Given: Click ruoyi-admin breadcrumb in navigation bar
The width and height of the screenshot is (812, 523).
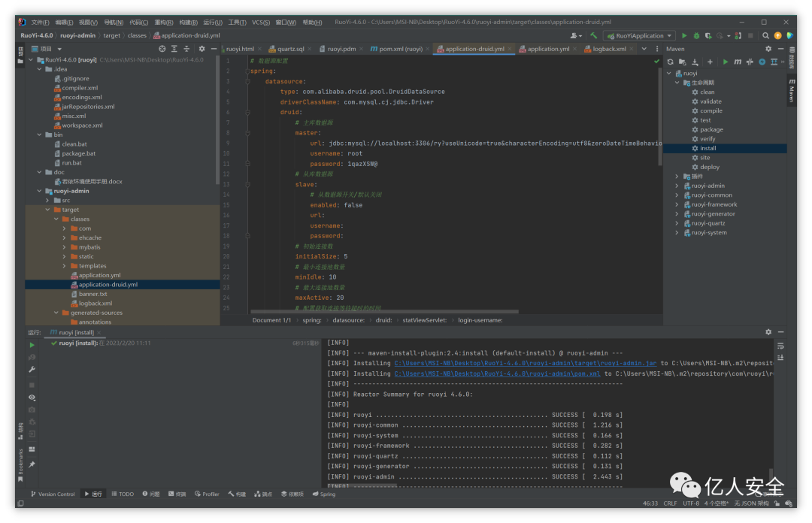Looking at the screenshot, I should 77,36.
